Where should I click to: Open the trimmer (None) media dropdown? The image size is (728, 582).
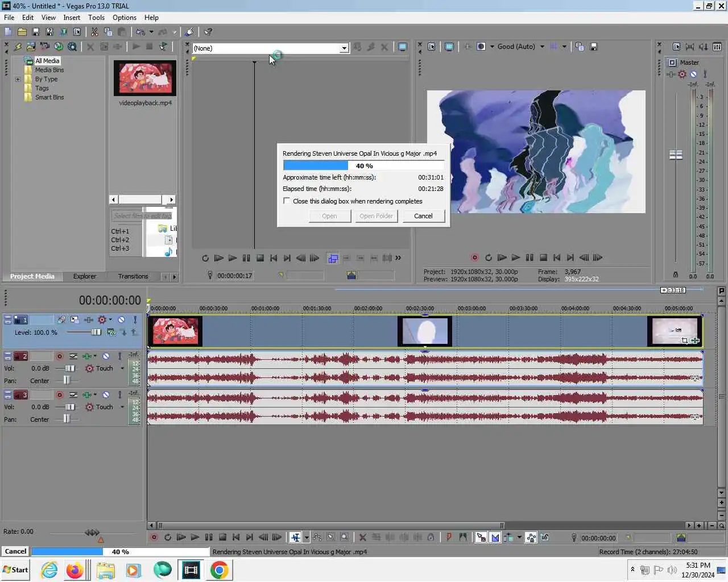point(344,48)
